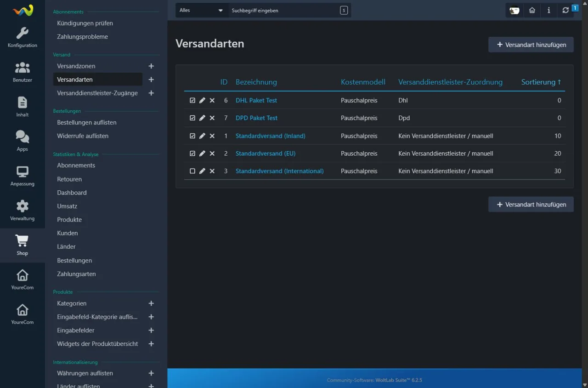
Task: Add new Versandzonen via plus icon
Action: (151, 66)
